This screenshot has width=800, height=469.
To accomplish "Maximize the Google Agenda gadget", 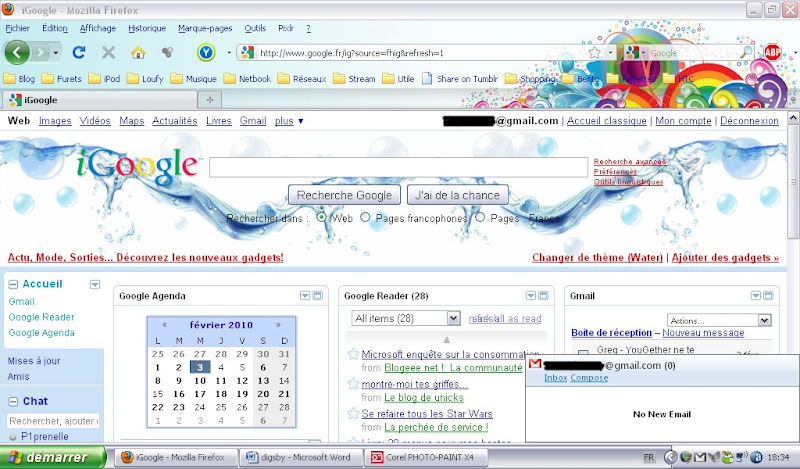I will (x=317, y=295).
